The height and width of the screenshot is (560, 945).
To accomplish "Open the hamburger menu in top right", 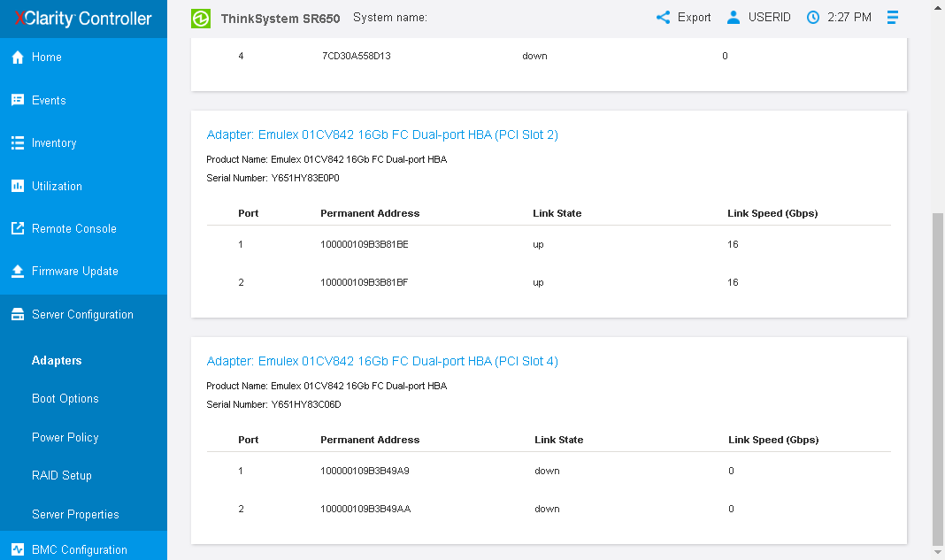I will pyautogui.click(x=893, y=18).
